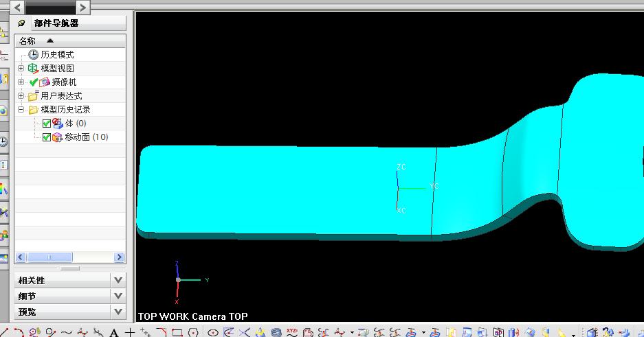Click the TOP WORK Camera TOP view label
644x337 pixels.
[x=192, y=316]
